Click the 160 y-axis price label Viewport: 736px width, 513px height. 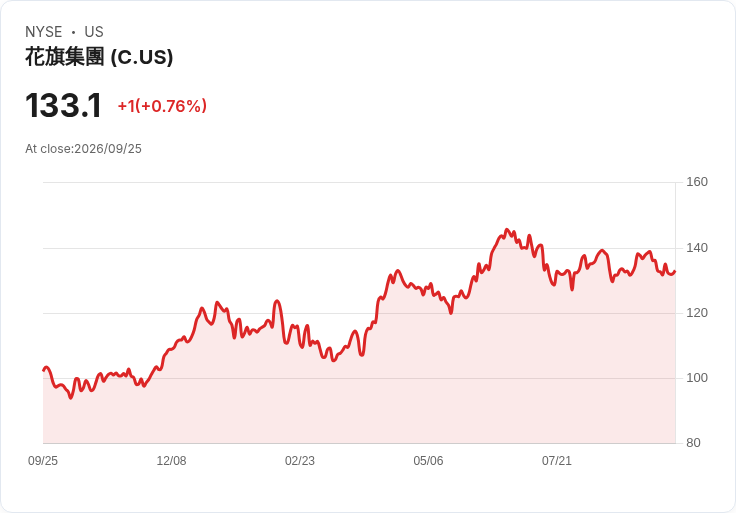[697, 182]
